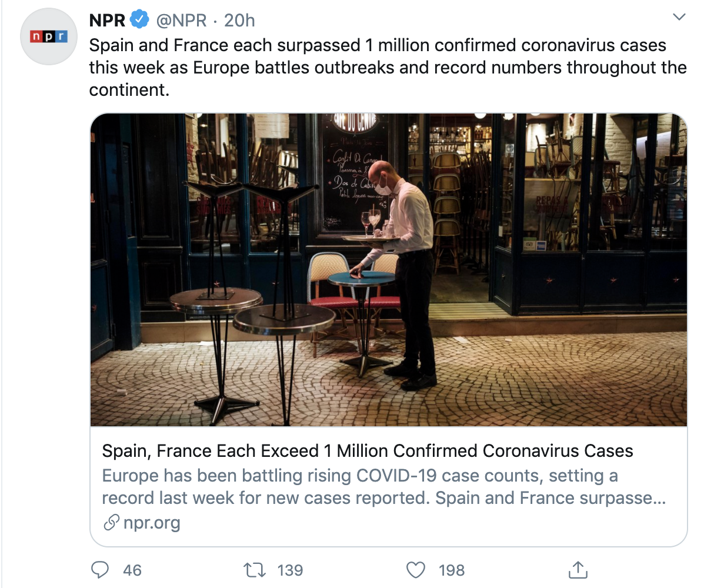The height and width of the screenshot is (588, 704).
Task: Click the @NPR handle
Action: pyautogui.click(x=181, y=21)
